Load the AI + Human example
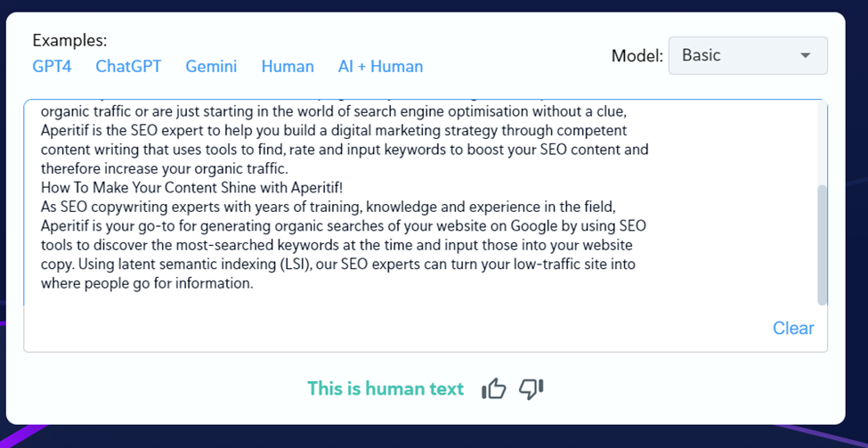This screenshot has width=868, height=448. pos(380,67)
